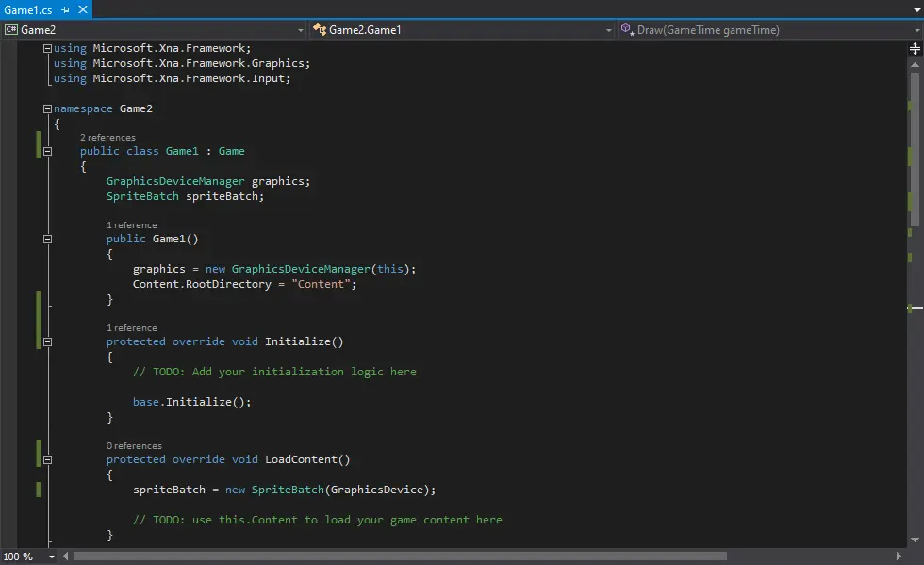The width and height of the screenshot is (924, 565).
Task: Click the horizontal scrollbar left arrow
Action: (65, 557)
